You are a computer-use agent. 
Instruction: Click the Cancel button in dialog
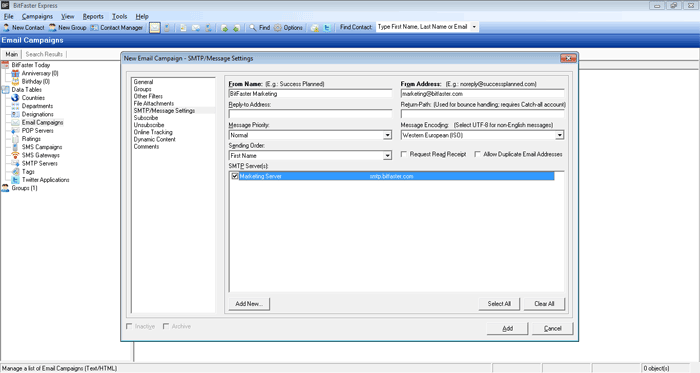click(552, 328)
